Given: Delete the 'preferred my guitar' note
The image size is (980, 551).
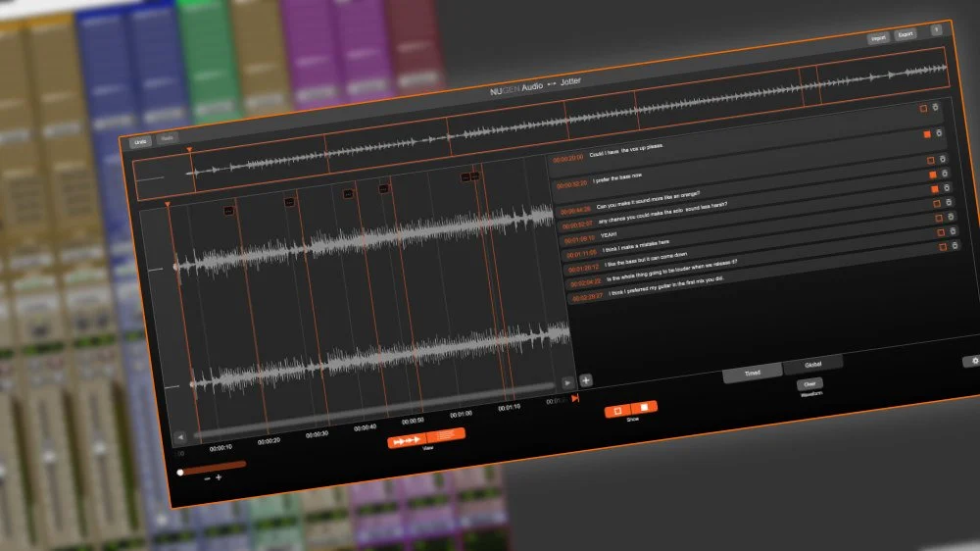Looking at the screenshot, I should tap(955, 246).
